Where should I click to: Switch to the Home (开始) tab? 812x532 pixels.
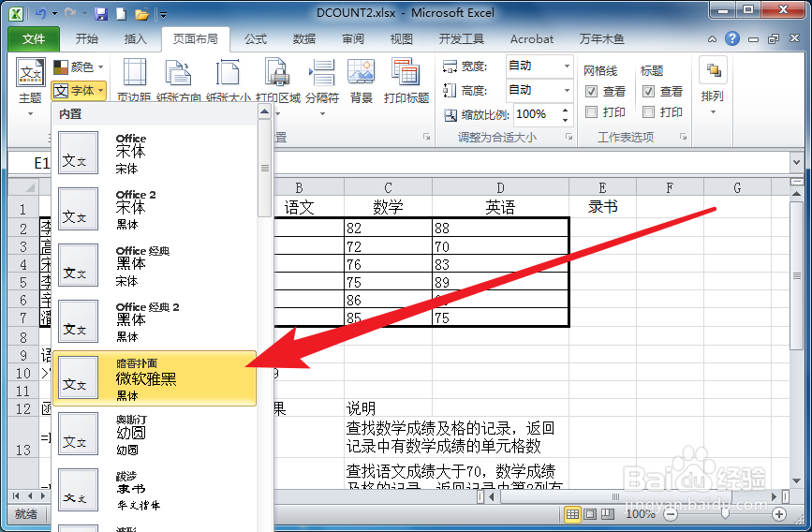86,38
